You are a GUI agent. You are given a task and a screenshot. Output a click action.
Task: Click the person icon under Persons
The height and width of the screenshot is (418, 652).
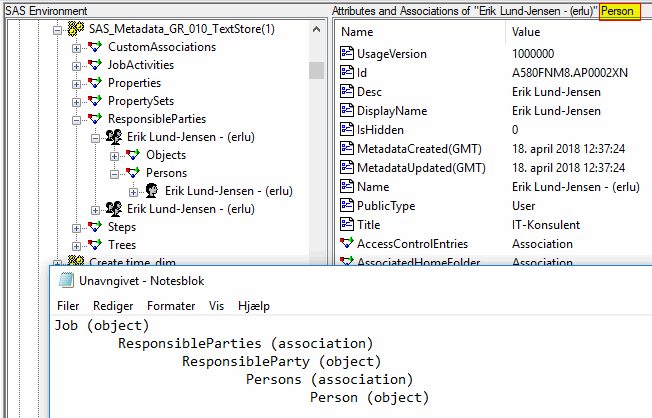(x=152, y=191)
